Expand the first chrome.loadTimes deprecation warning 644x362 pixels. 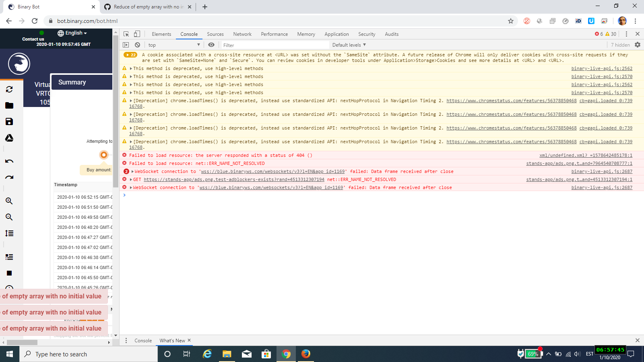pyautogui.click(x=131, y=101)
